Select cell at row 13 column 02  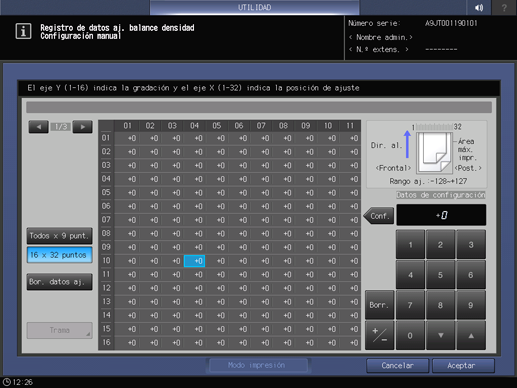(150, 302)
